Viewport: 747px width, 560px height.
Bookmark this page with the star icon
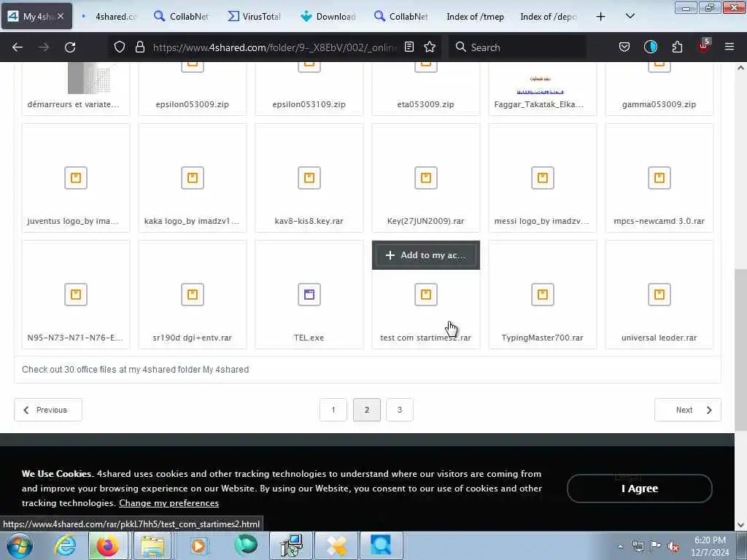click(x=430, y=47)
